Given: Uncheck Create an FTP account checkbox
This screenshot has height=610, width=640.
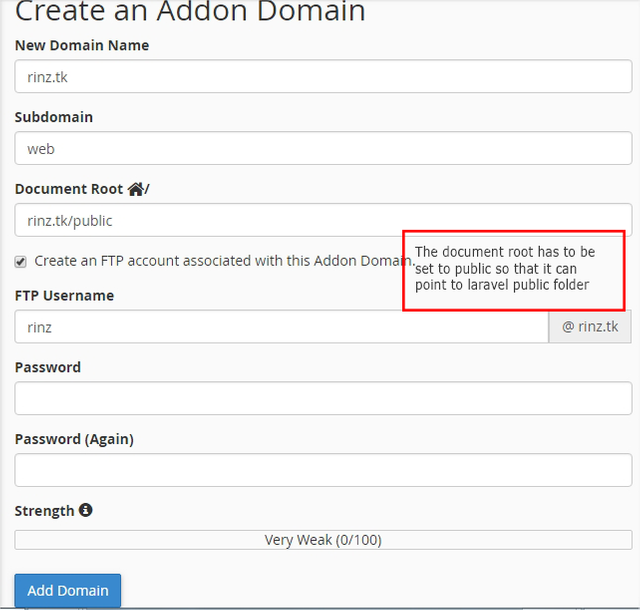Looking at the screenshot, I should pyautogui.click(x=20, y=261).
